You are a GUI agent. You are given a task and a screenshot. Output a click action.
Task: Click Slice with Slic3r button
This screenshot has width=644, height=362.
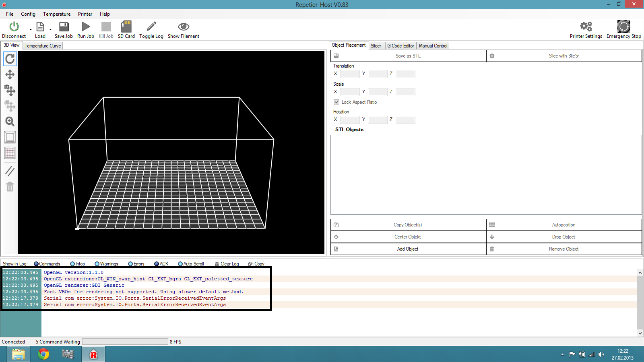click(x=564, y=56)
